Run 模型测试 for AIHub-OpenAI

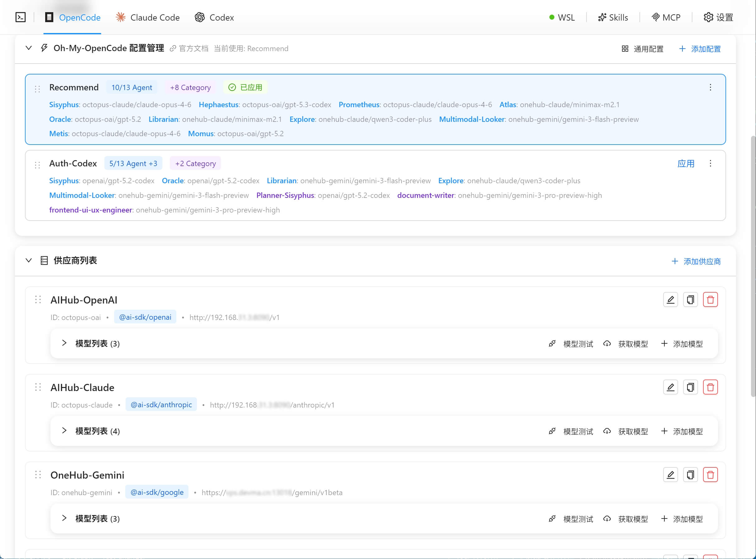click(x=571, y=344)
